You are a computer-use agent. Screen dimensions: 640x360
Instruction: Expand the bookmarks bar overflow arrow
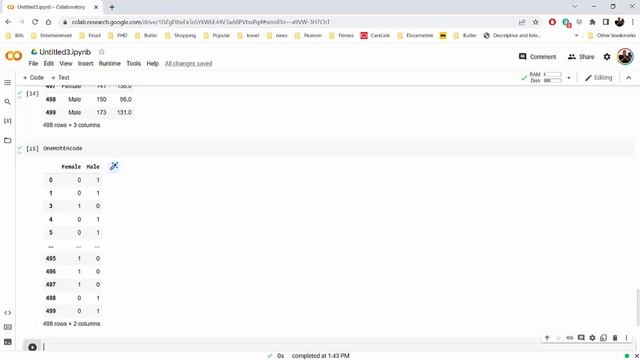576,36
